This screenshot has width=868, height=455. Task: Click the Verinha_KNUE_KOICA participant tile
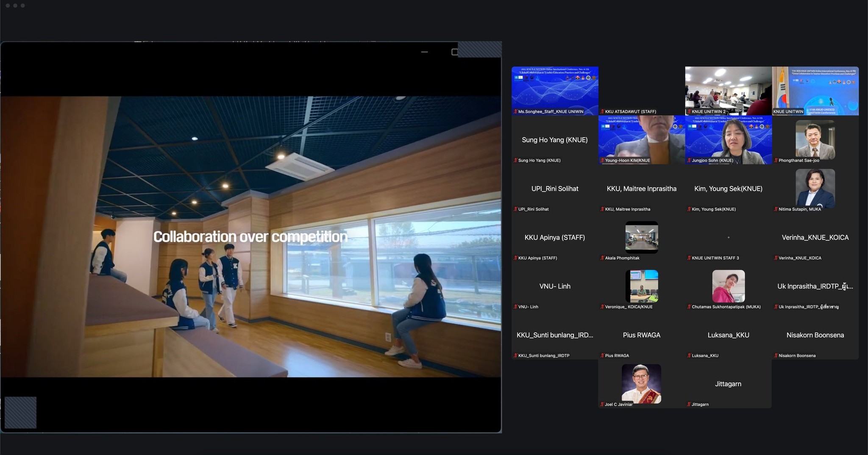[x=815, y=238]
